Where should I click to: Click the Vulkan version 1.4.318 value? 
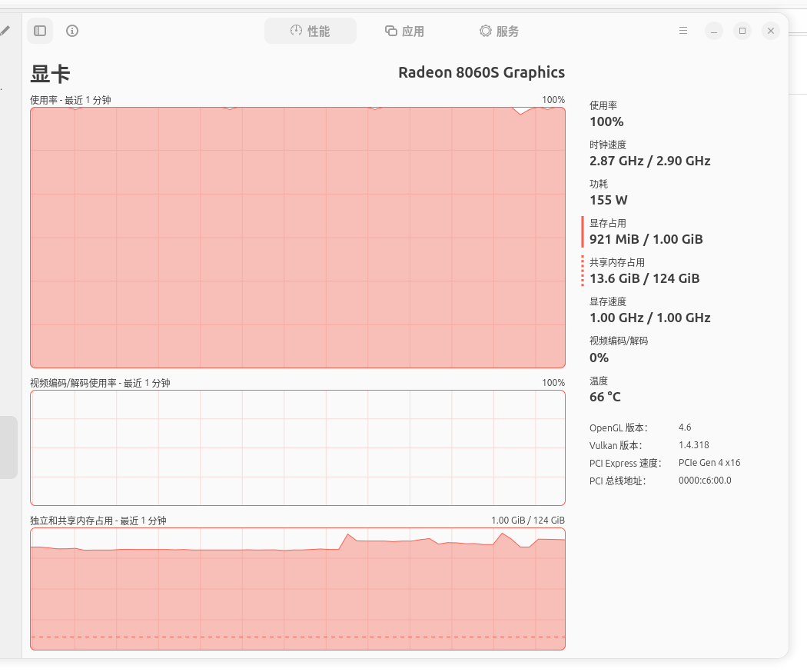(x=694, y=445)
